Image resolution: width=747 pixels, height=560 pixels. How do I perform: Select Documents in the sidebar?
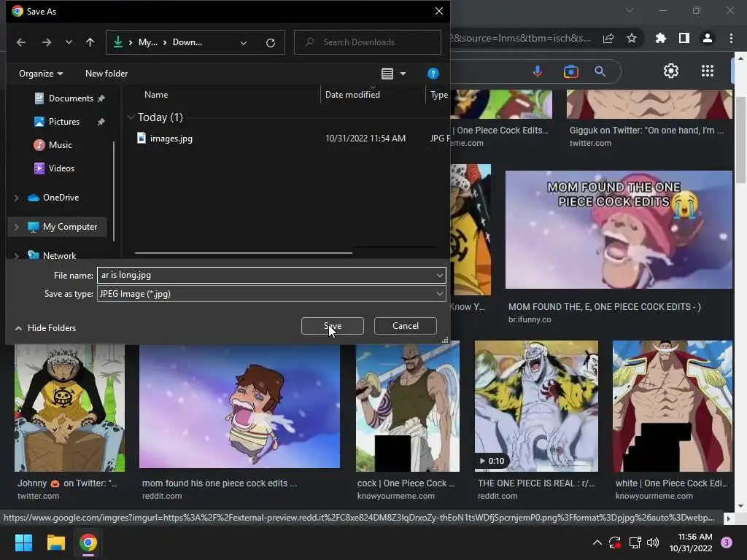pos(71,98)
